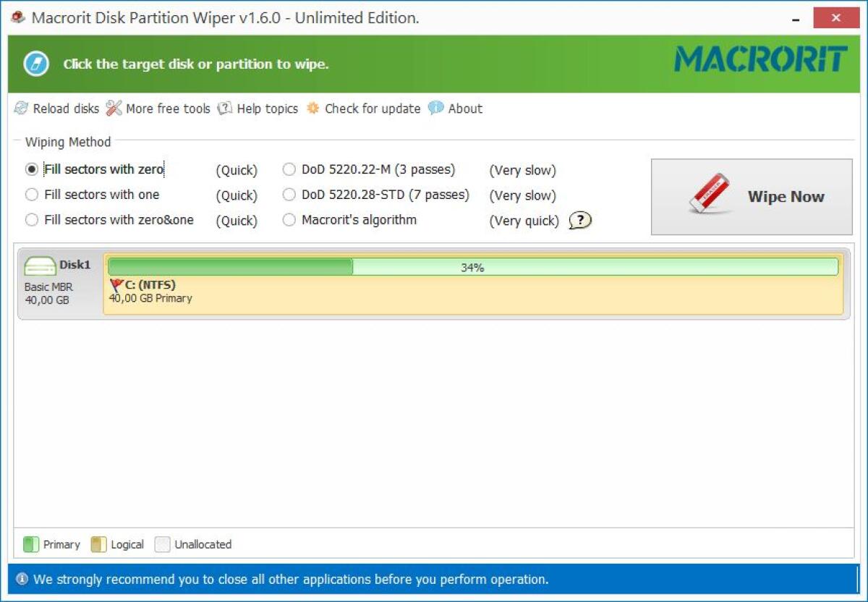Enable DoD 5220.22-M wiping method
Image resolution: width=868 pixels, height=602 pixels.
coord(289,170)
